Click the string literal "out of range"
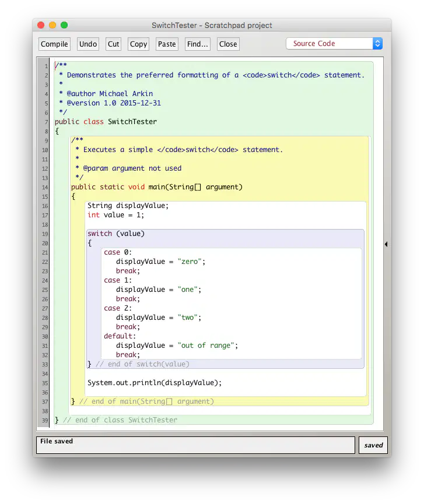The height and width of the screenshot is (504, 424). [206, 345]
